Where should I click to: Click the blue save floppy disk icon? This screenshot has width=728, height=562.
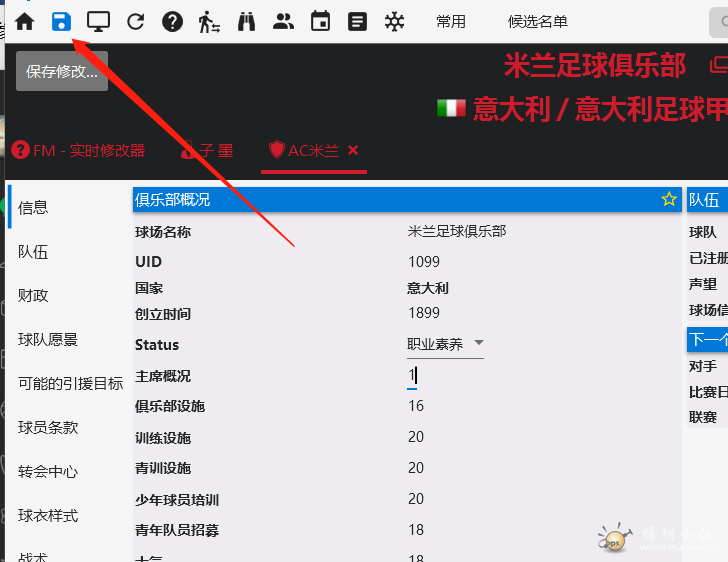tap(61, 22)
